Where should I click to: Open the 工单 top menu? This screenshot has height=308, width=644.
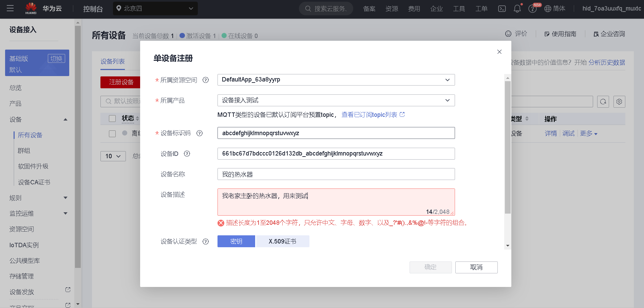[481, 9]
